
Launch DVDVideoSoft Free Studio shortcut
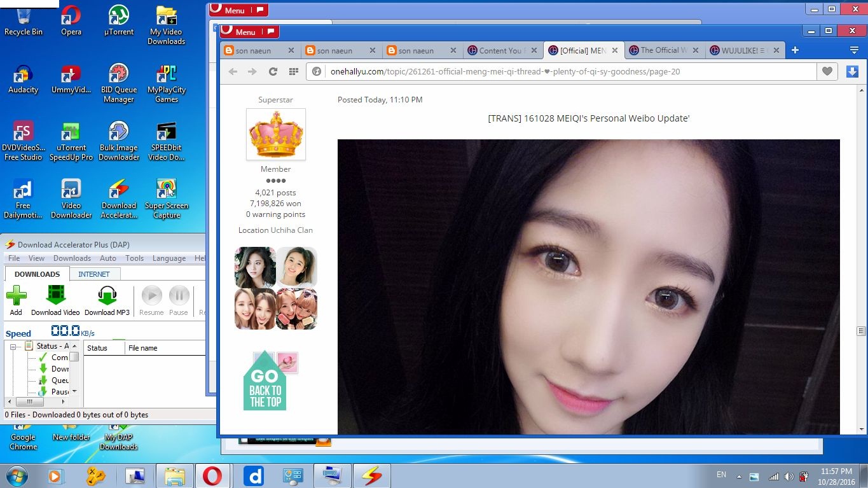pyautogui.click(x=24, y=141)
